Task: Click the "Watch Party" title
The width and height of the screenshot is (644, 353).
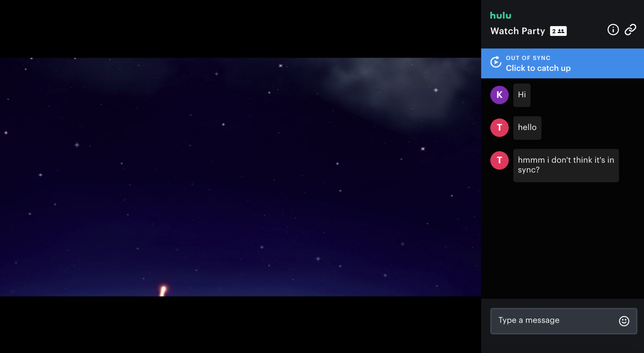Action: [x=517, y=31]
